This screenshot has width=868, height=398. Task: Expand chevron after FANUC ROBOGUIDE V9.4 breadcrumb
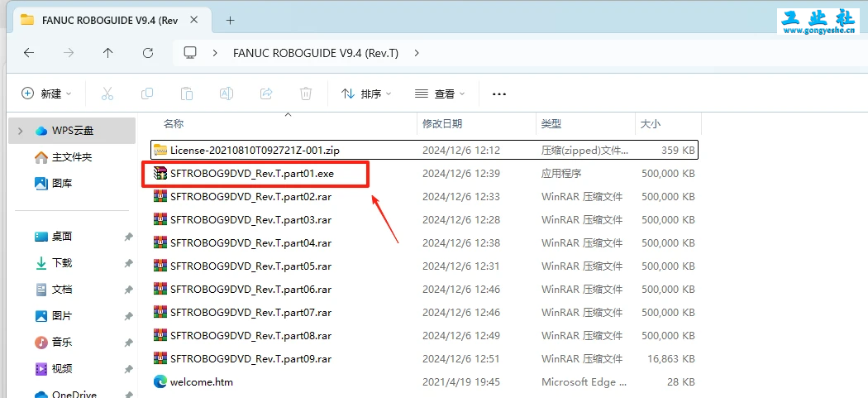(417, 53)
